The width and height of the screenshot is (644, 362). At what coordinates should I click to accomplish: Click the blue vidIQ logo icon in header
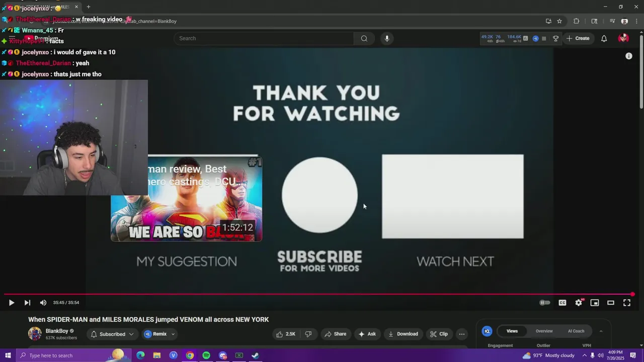[535, 38]
